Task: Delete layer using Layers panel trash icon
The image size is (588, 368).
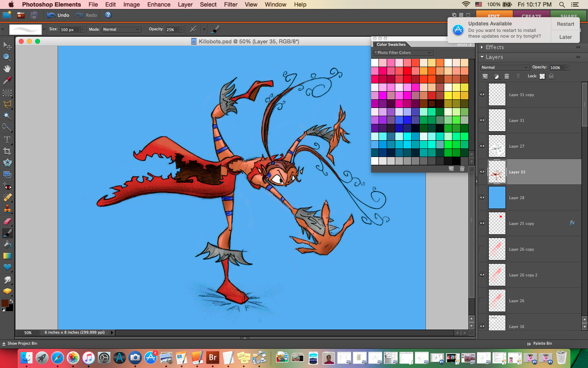Action: coord(507,76)
